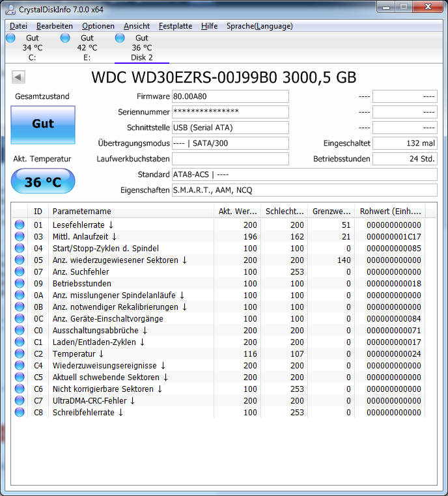Open the Festplatte menu
The width and height of the screenshot is (448, 496).
[x=175, y=26]
